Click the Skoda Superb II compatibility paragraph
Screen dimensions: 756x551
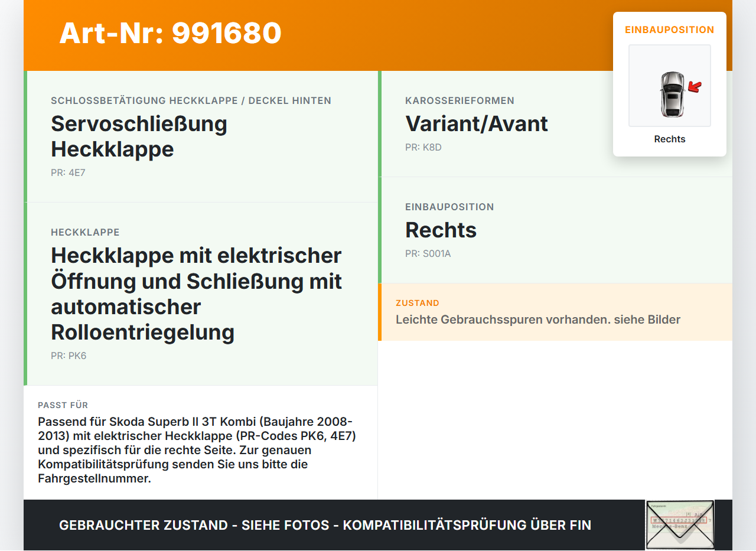coord(197,450)
